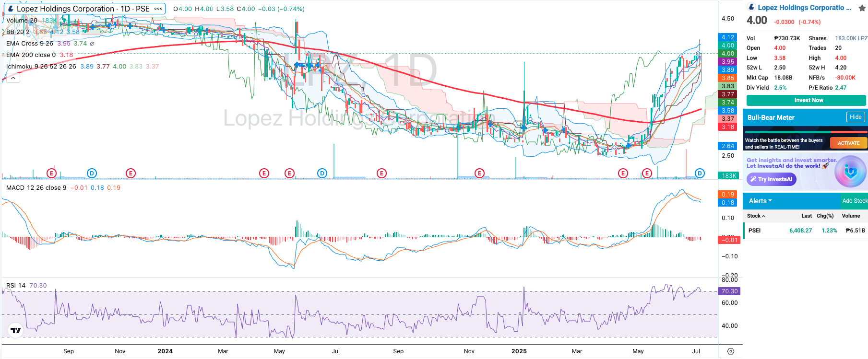Sort watchlist by the Volume column
Image resolution: width=868 pixels, height=359 pixels.
[x=851, y=216]
